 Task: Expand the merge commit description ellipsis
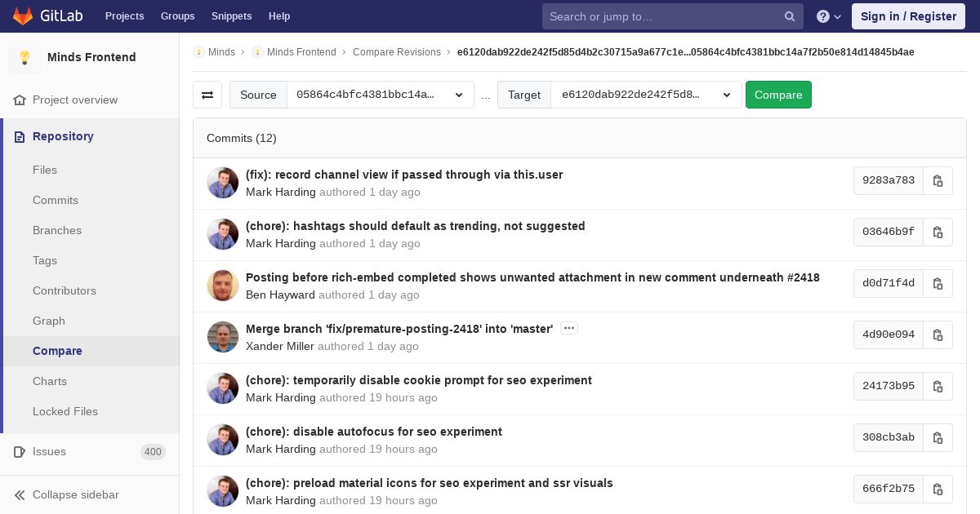pos(569,328)
